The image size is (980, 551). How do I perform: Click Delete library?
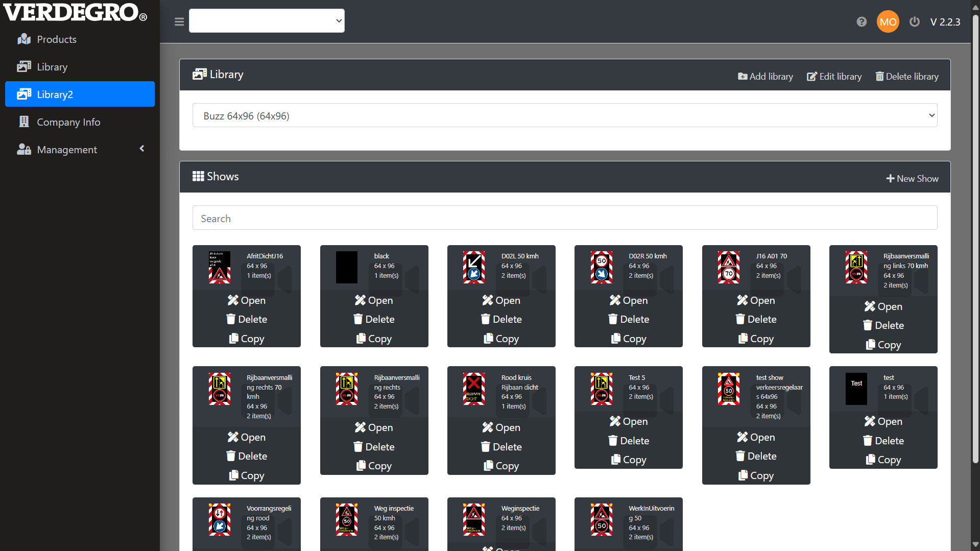(x=906, y=76)
